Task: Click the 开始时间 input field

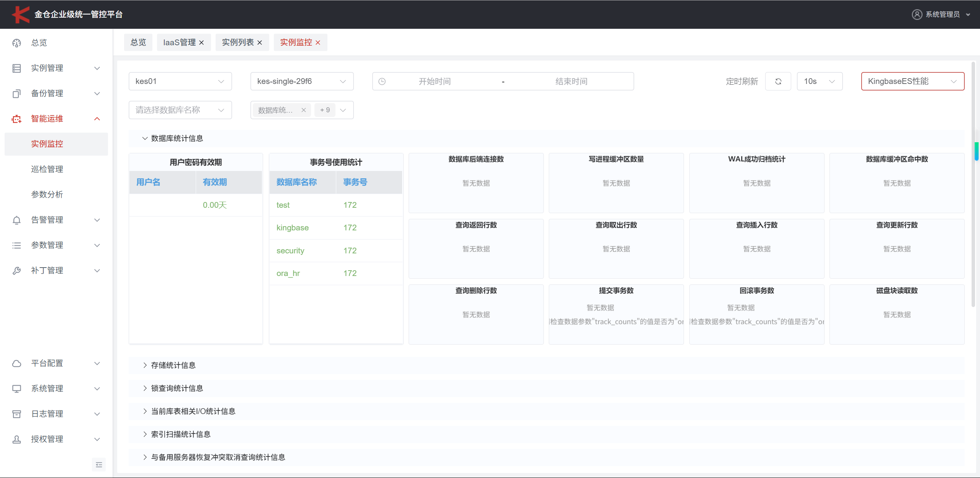Action: pyautogui.click(x=434, y=81)
